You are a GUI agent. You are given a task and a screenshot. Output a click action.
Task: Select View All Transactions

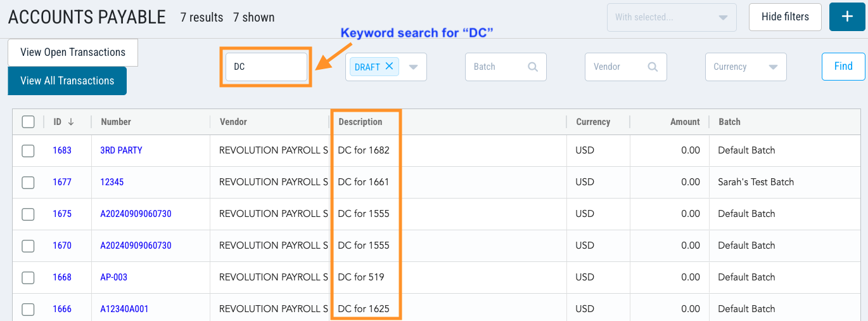coord(67,81)
